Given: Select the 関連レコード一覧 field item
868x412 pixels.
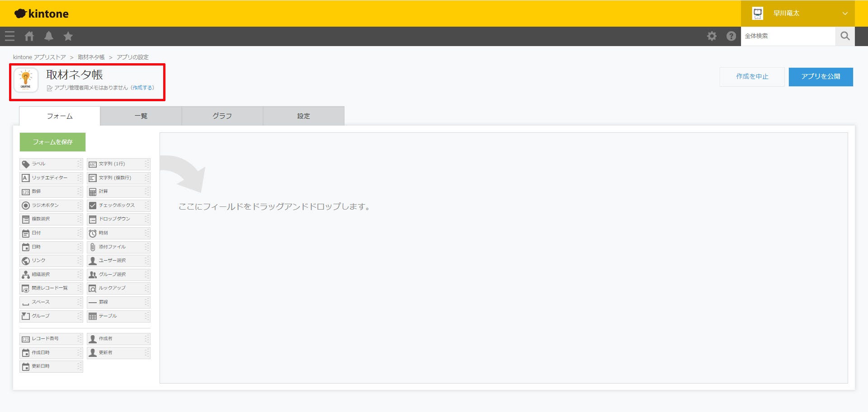Looking at the screenshot, I should 51,288.
